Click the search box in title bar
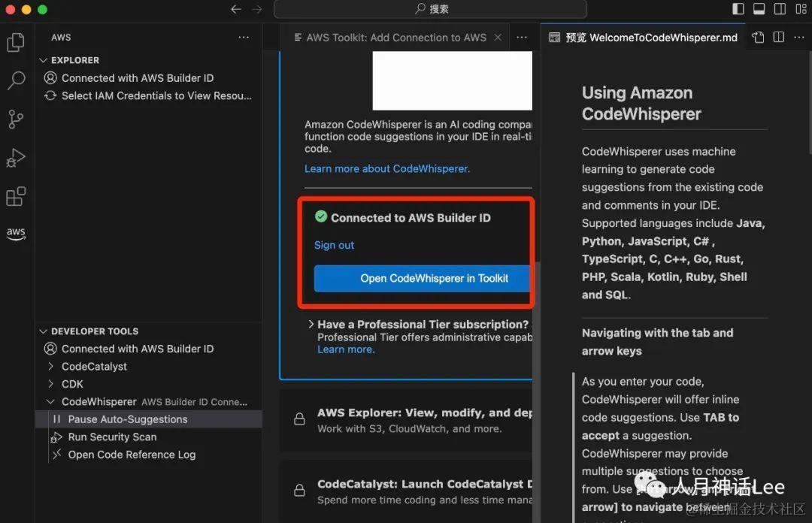This screenshot has width=812, height=523. point(430,9)
